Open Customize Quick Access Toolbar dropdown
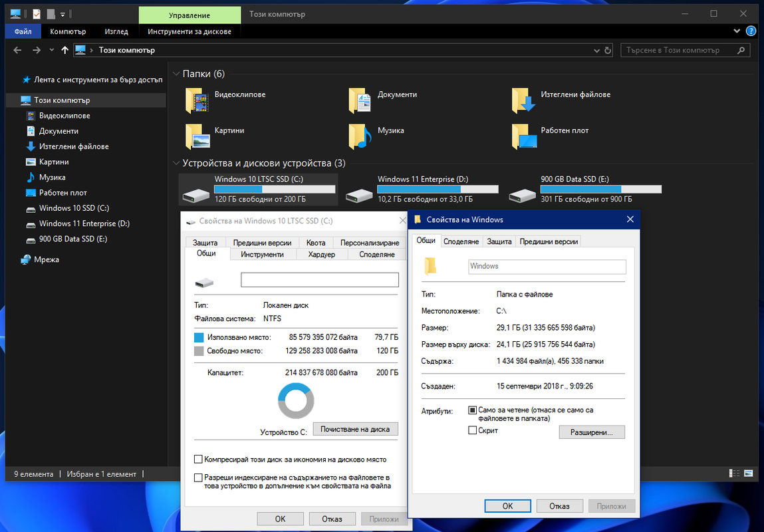 pyautogui.click(x=63, y=15)
